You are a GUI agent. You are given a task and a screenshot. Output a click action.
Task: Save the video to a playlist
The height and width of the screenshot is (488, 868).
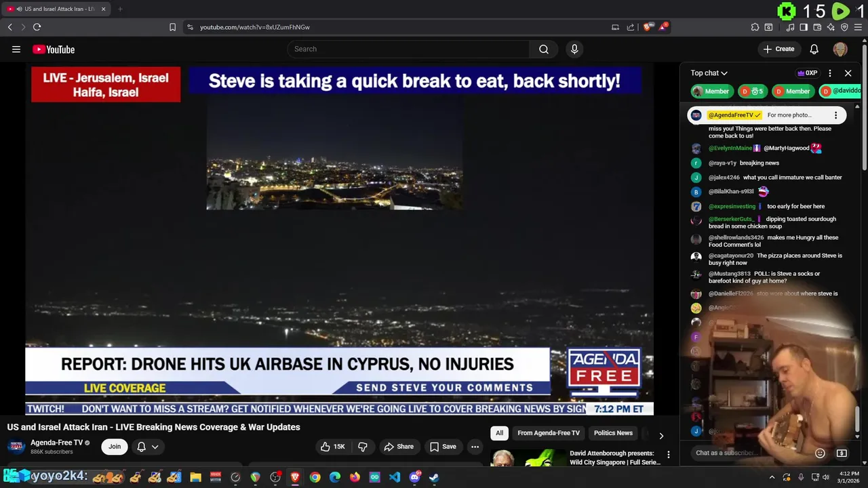tap(443, 447)
